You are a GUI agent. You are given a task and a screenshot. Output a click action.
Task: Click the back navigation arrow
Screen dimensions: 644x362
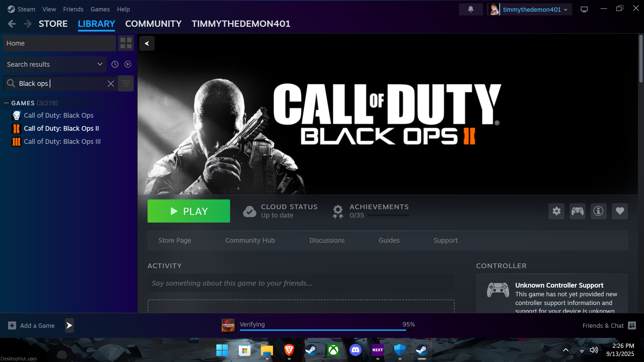click(12, 24)
